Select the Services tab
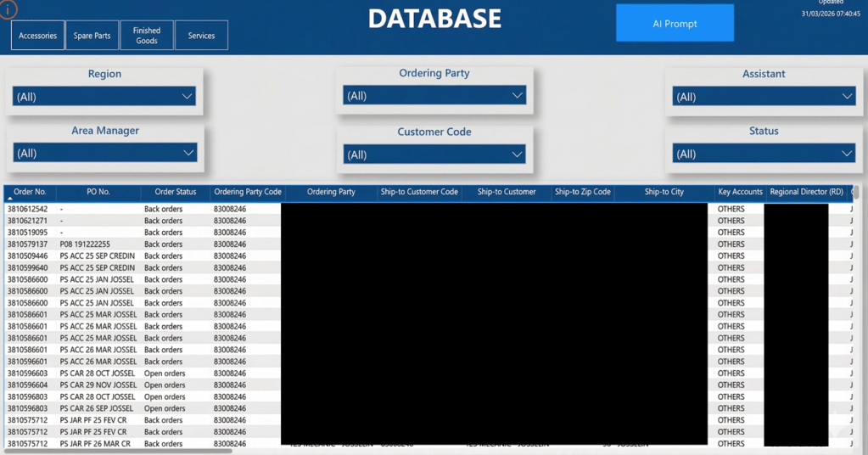The width and height of the screenshot is (868, 455). point(201,36)
